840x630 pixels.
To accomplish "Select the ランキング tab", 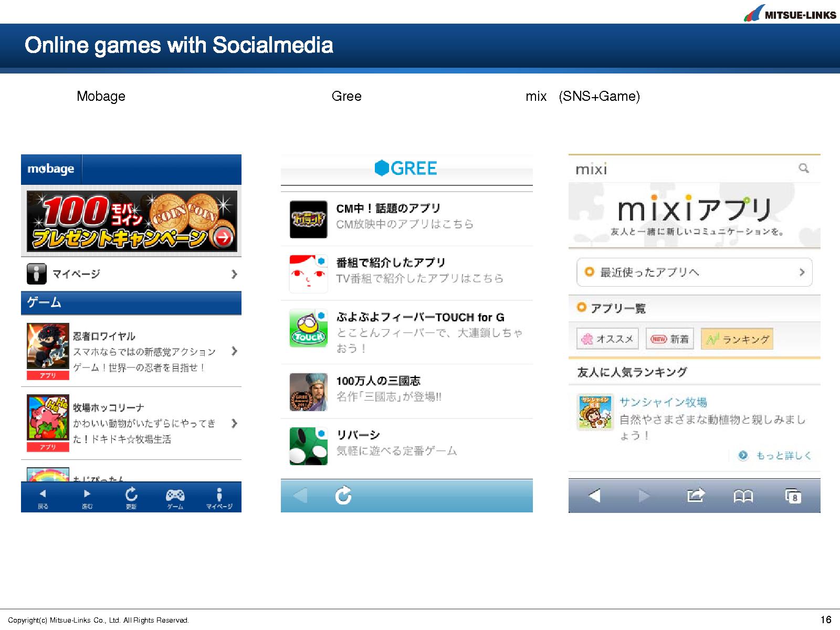I will pos(737,339).
